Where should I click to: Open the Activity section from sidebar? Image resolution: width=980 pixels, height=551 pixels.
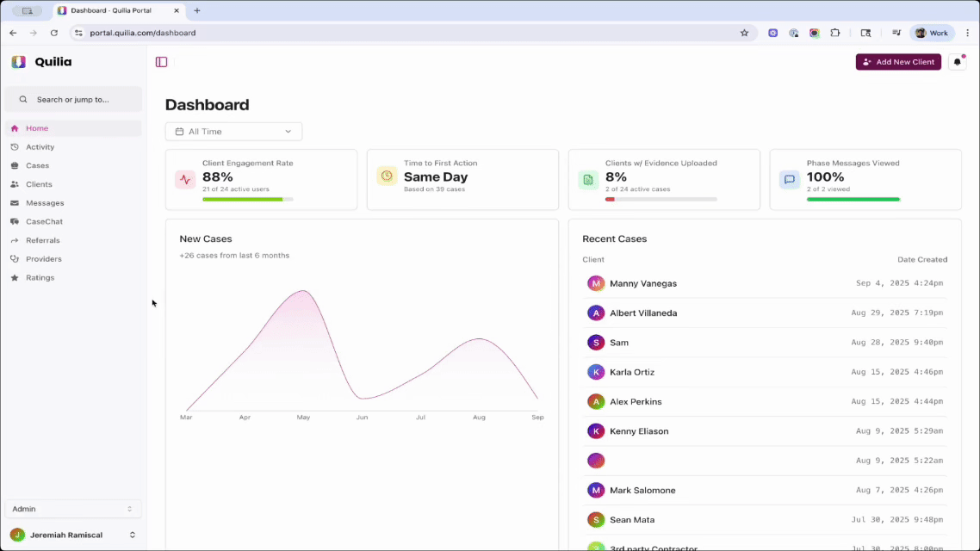click(x=38, y=146)
